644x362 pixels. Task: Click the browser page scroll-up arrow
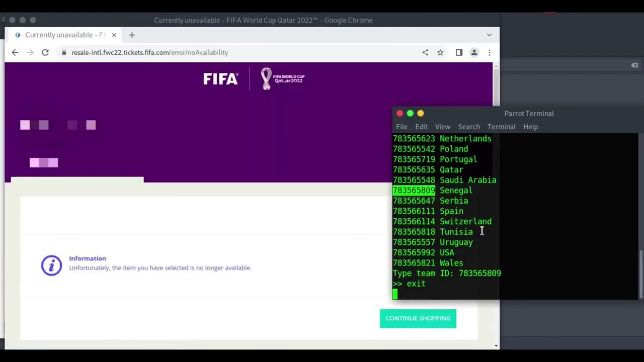496,66
